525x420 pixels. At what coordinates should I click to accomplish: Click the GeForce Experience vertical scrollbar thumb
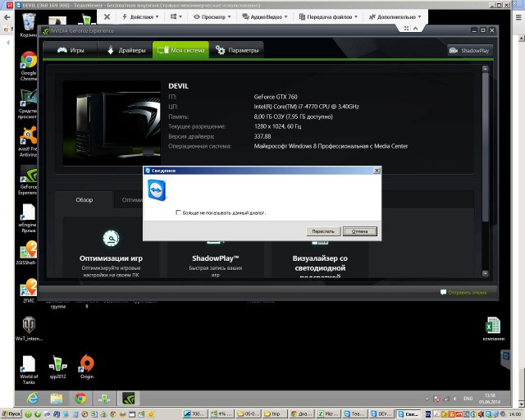485,147
